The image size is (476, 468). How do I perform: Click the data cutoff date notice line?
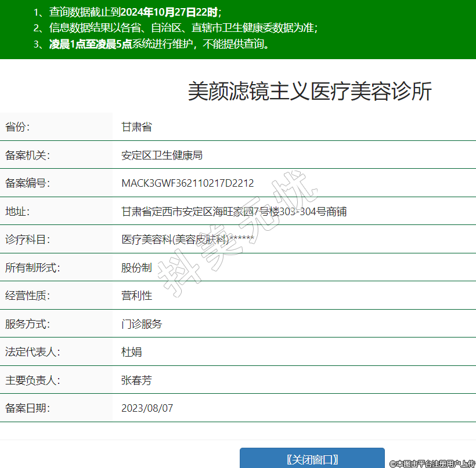[128, 12]
